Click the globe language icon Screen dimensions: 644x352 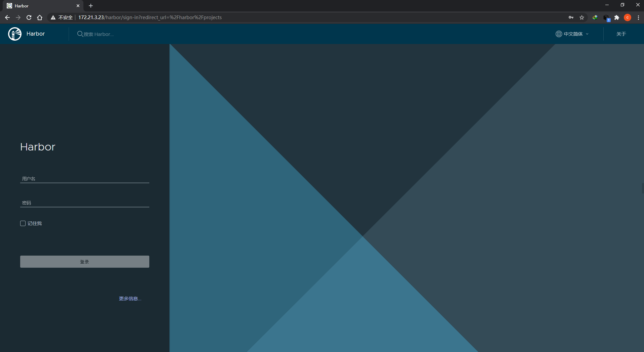(559, 34)
